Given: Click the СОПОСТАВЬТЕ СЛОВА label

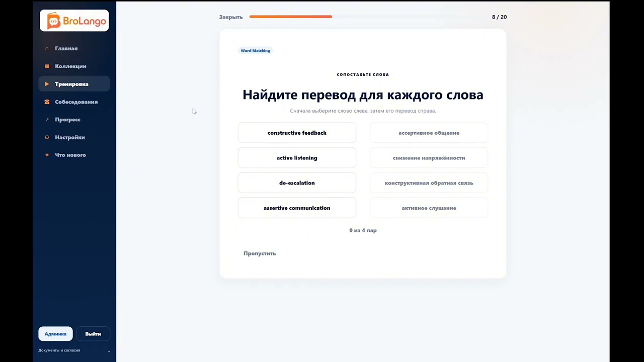Looking at the screenshot, I should [363, 74].
